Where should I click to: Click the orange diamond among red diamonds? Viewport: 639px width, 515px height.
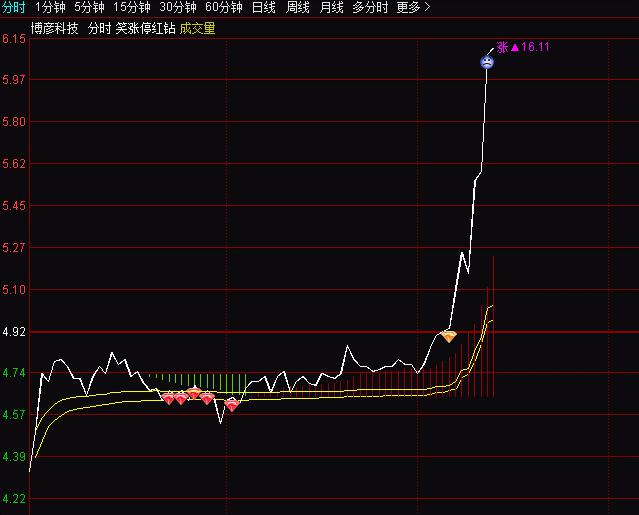[194, 393]
